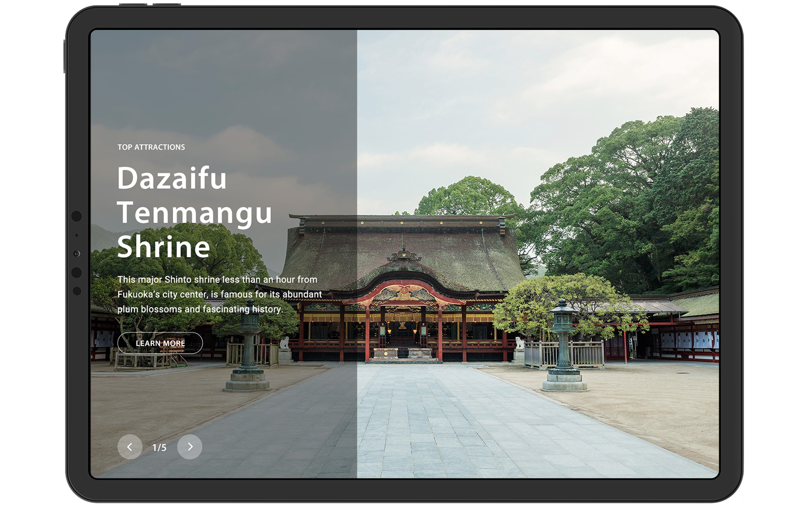Click the TOP ATTRACTIONS label
Screen dimensions: 812x508
coord(151,147)
